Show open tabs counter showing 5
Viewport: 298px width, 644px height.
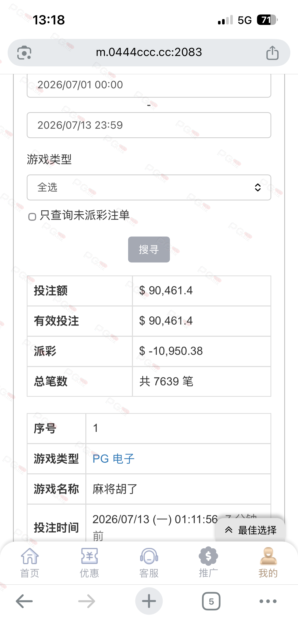(211, 601)
